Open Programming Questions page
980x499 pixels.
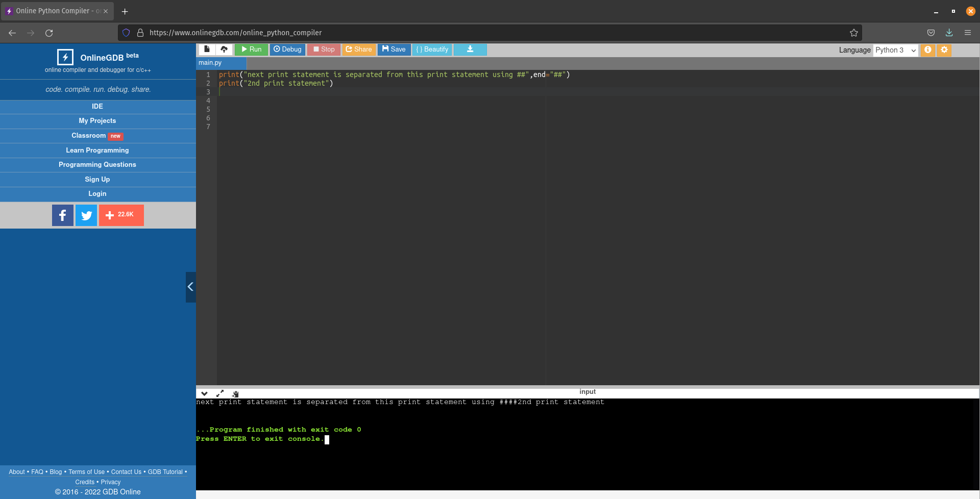click(97, 165)
